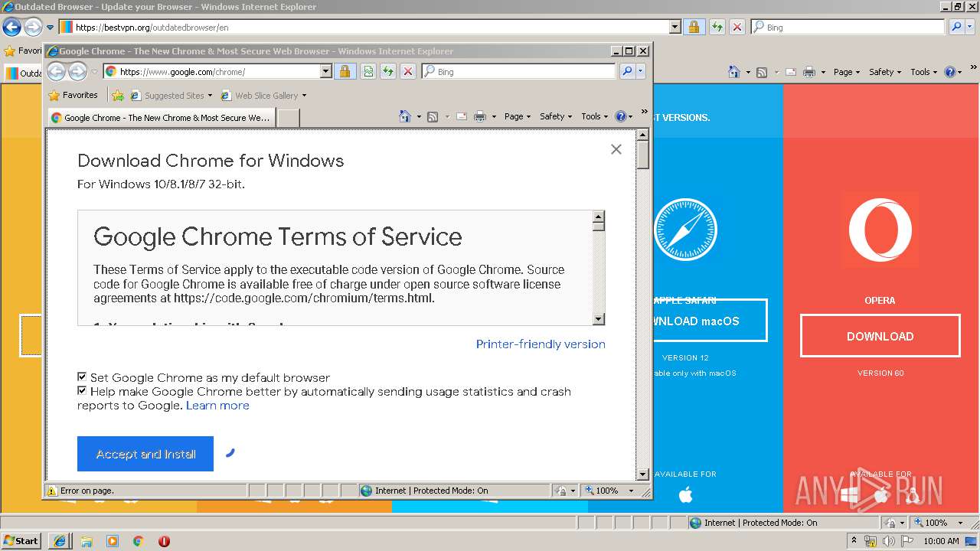Select the Google Chrome tab

click(x=161, y=118)
